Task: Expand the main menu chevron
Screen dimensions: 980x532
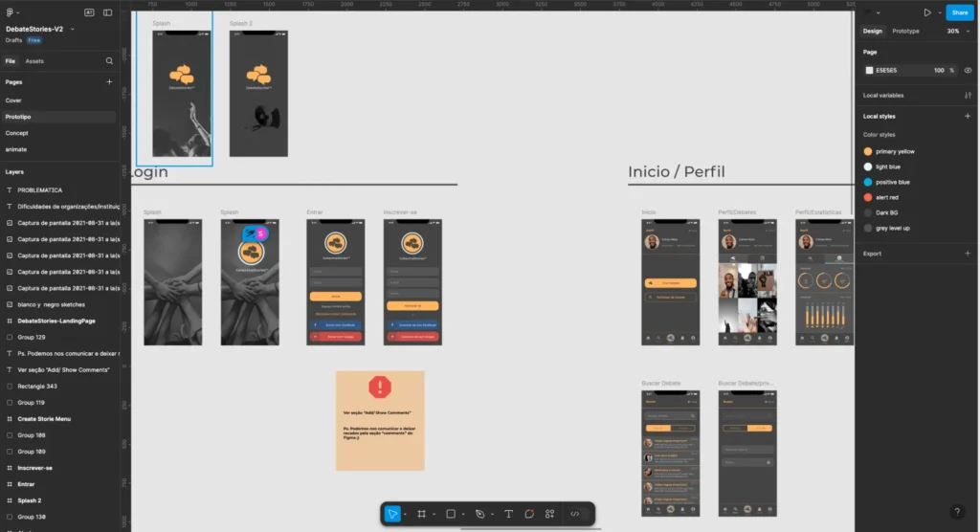Action: [17, 13]
